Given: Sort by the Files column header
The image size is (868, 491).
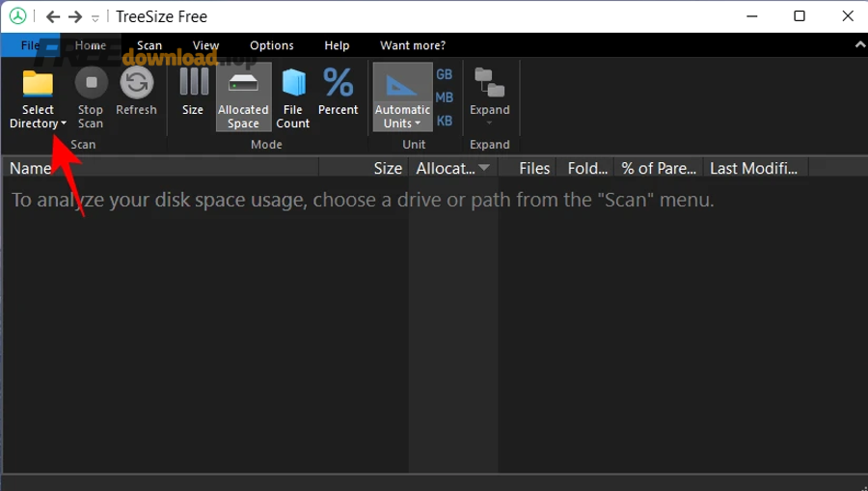Looking at the screenshot, I should 529,168.
